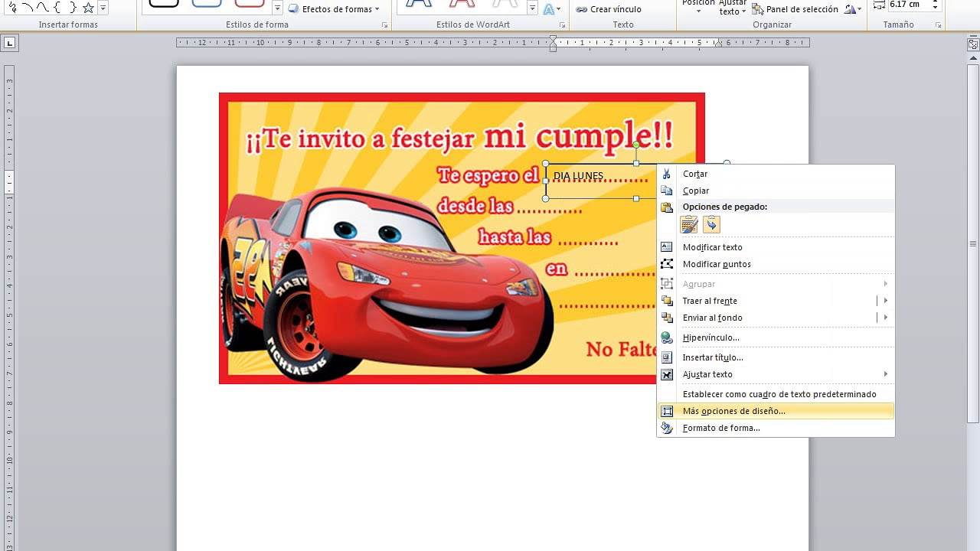Open Panel de selección
The image size is (980, 551).
coord(795,9)
